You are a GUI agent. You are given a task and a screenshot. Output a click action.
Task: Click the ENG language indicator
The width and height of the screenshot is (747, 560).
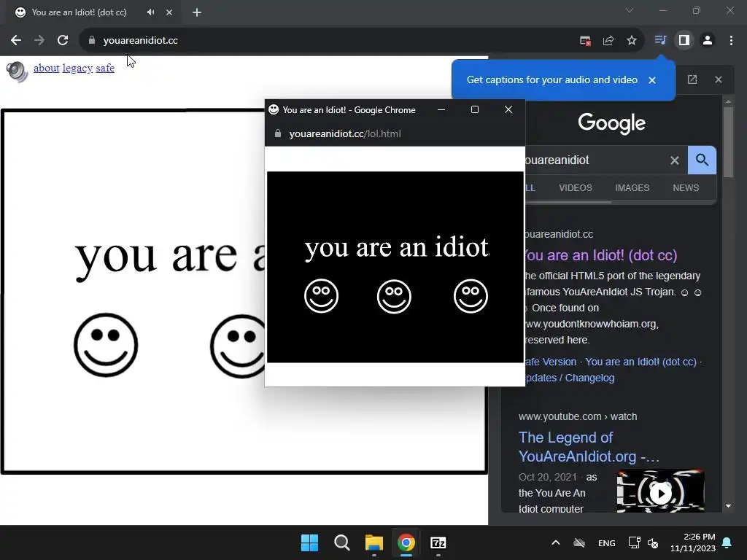click(606, 542)
